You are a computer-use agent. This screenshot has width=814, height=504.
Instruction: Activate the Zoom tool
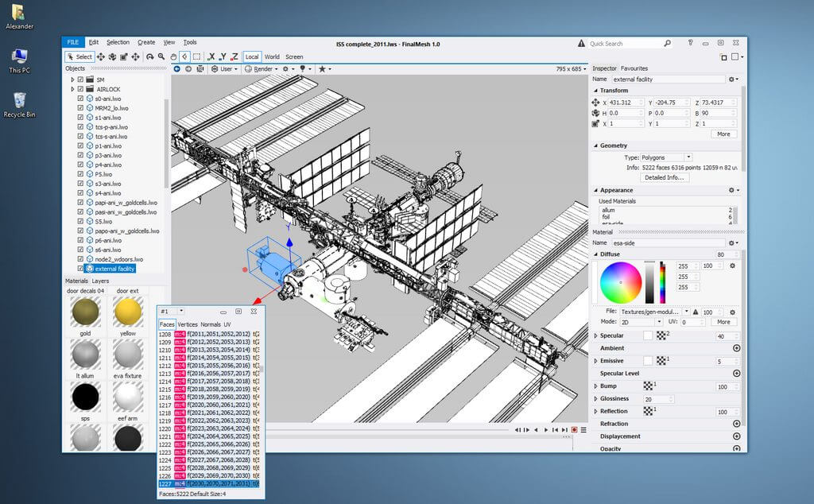[x=161, y=56]
